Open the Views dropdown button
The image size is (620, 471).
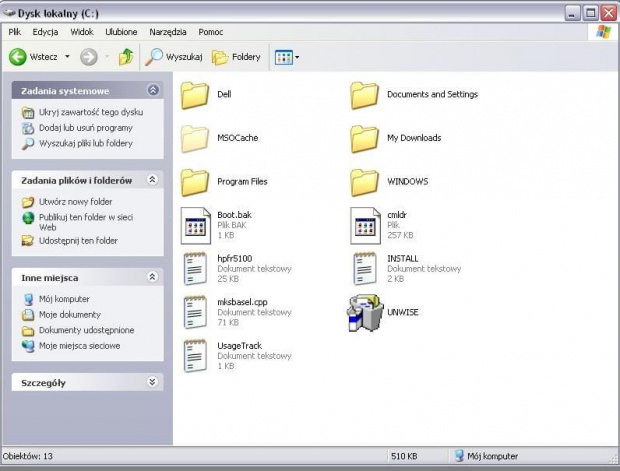tap(287, 57)
